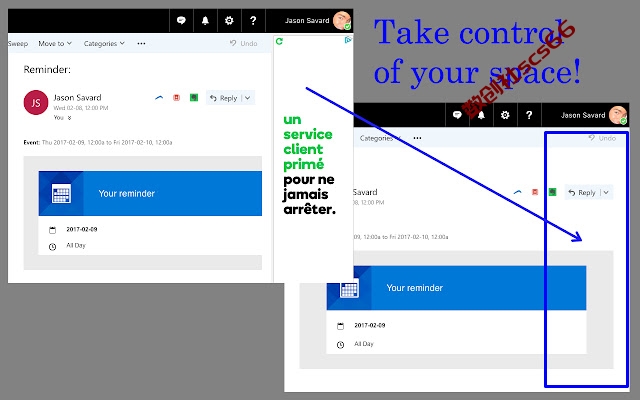The height and width of the screenshot is (400, 640).
Task: Click Jason Savard name in ad-free window header
Action: (583, 115)
